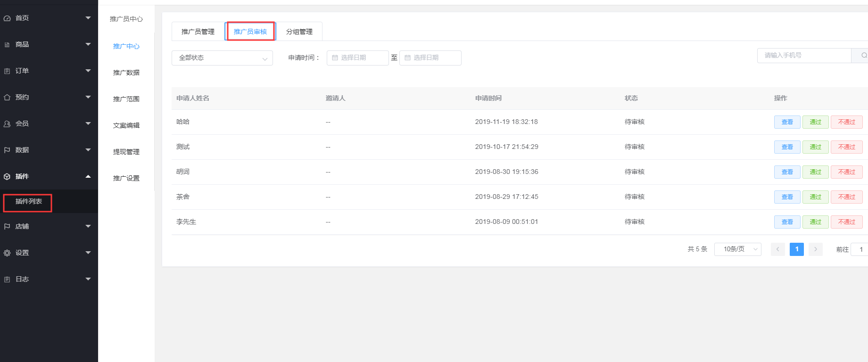868x362 pixels.
Task: Select 推广中心 in secondary menu
Action: pyautogui.click(x=126, y=46)
